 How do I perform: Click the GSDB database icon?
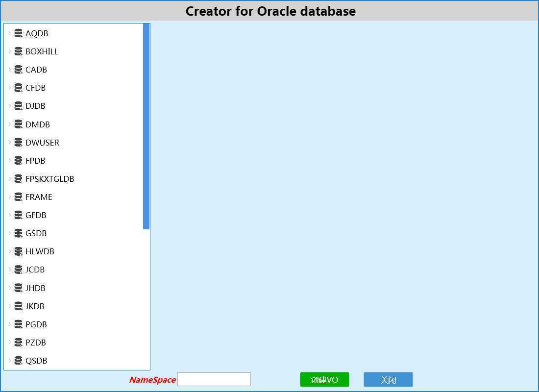coord(18,233)
